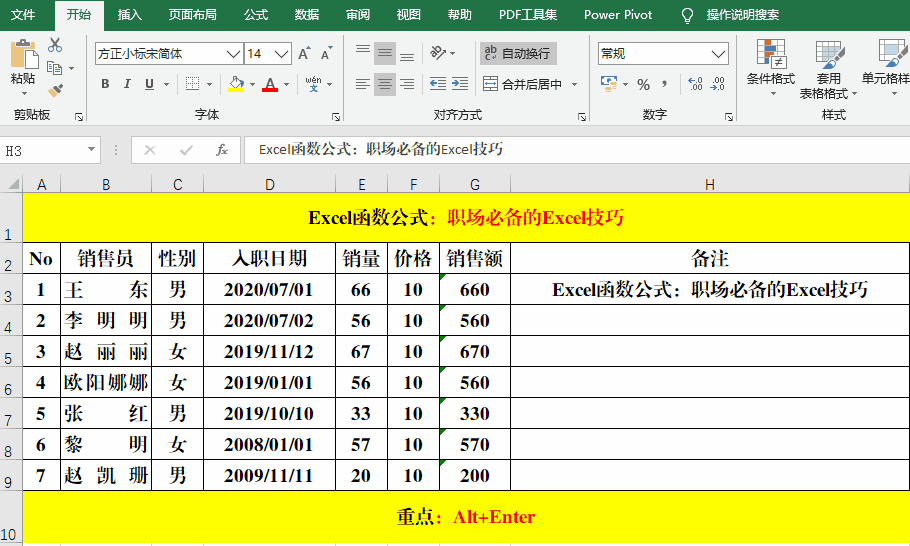Align text right
The height and width of the screenshot is (546, 910).
[407, 85]
